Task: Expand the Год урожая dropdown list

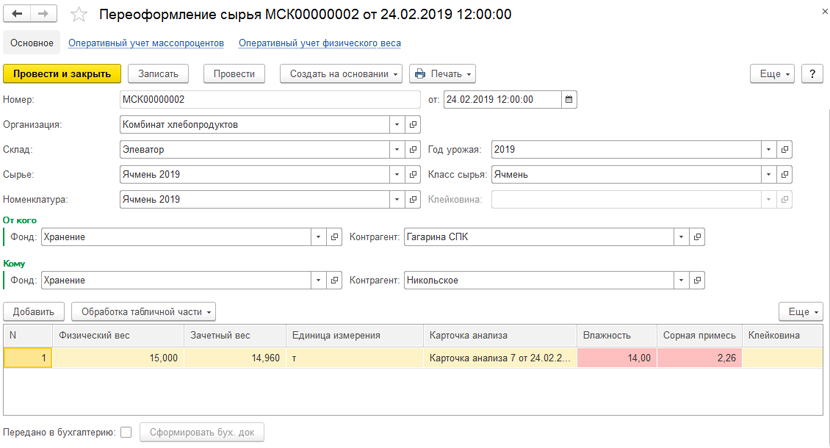Action: click(769, 149)
